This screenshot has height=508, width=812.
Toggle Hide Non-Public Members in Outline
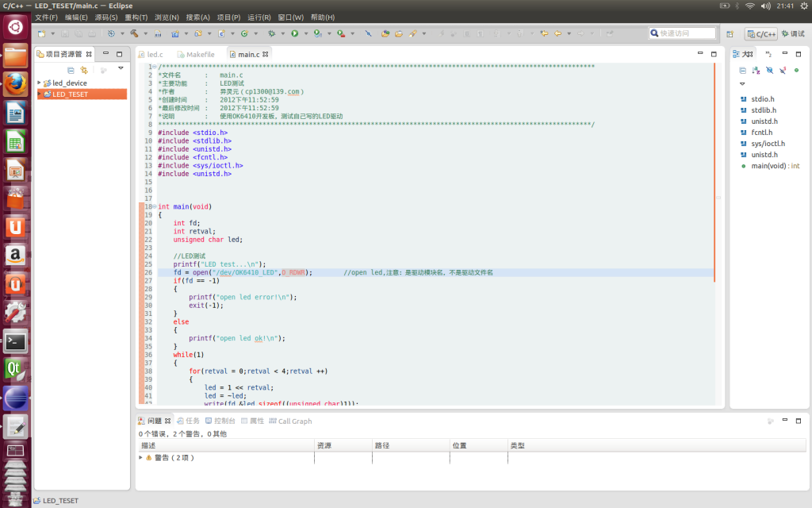point(797,70)
